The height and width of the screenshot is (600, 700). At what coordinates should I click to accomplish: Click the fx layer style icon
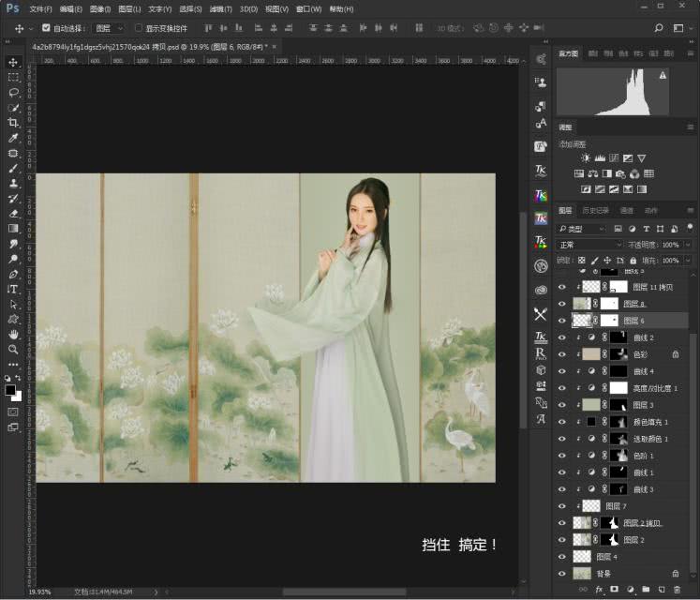point(599,589)
